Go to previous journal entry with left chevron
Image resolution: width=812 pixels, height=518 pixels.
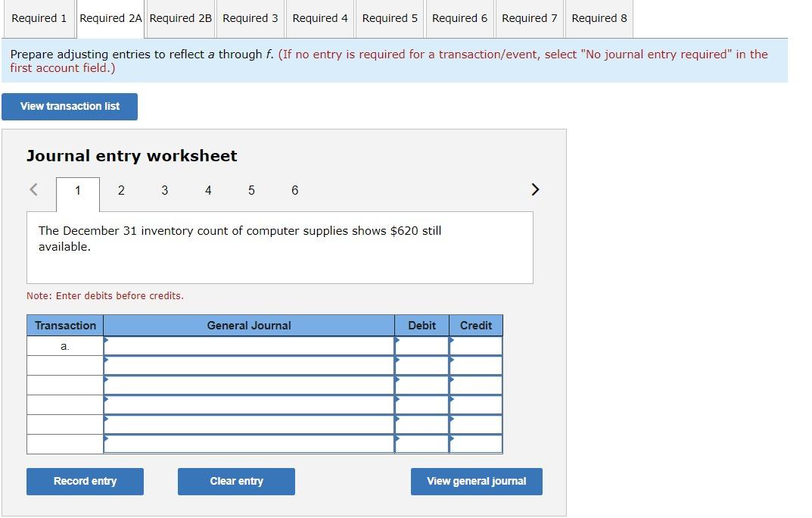(x=33, y=189)
